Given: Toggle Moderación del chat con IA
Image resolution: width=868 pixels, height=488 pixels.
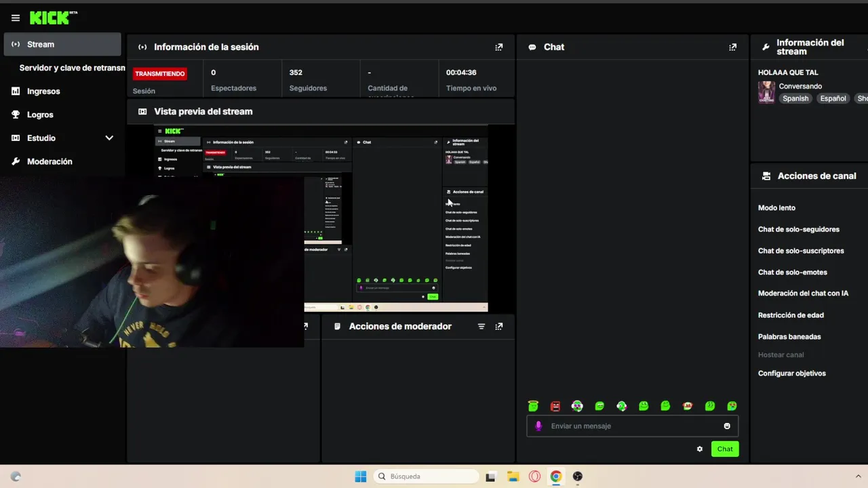Looking at the screenshot, I should point(803,293).
